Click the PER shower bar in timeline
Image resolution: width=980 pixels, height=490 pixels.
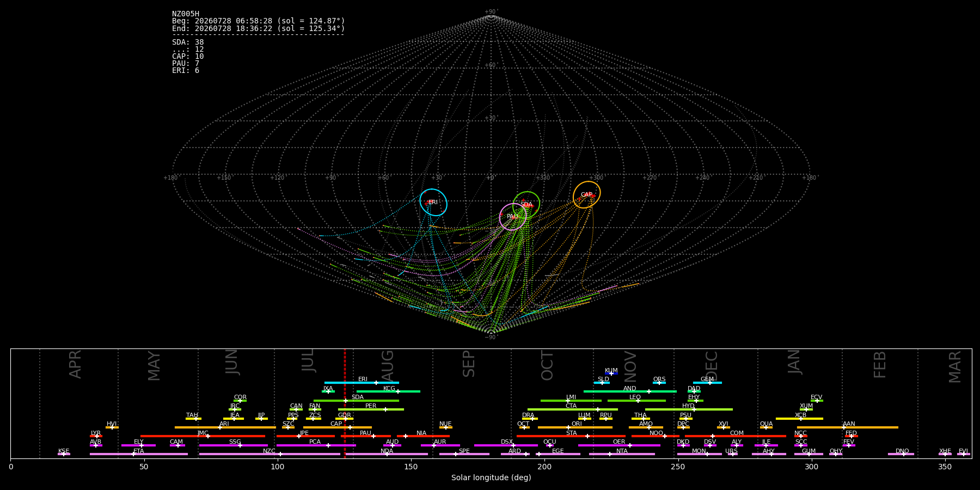[x=371, y=409]
